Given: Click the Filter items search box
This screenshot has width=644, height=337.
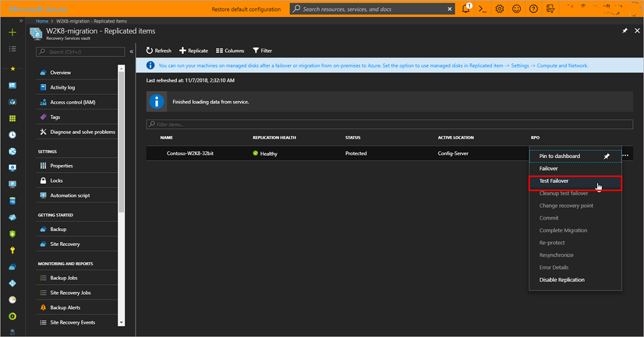Looking at the screenshot, I should 234,124.
